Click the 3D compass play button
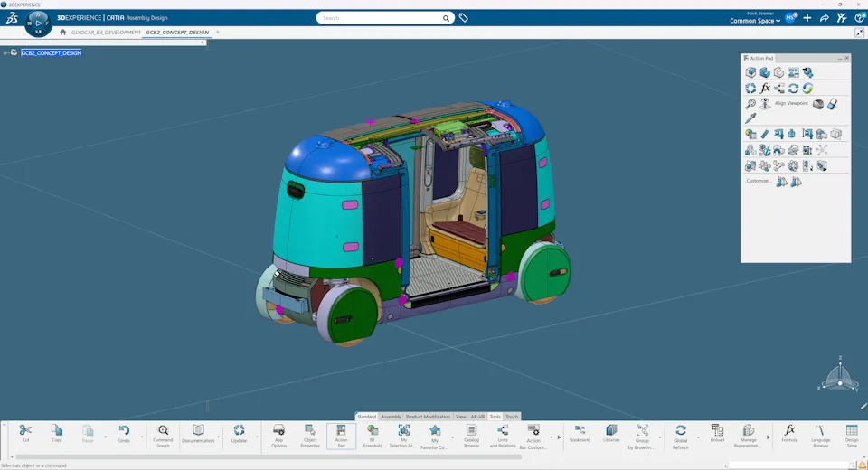Image resolution: width=868 pixels, height=470 pixels. tap(39, 23)
